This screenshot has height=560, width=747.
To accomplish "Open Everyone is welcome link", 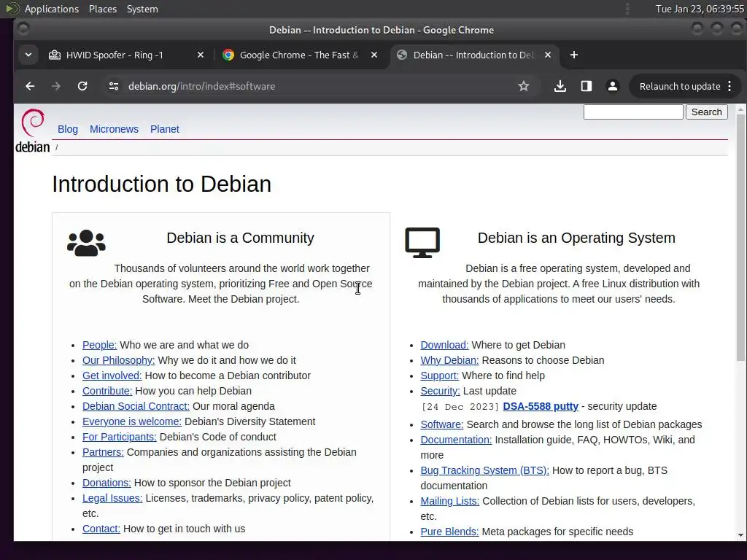I will tap(132, 421).
